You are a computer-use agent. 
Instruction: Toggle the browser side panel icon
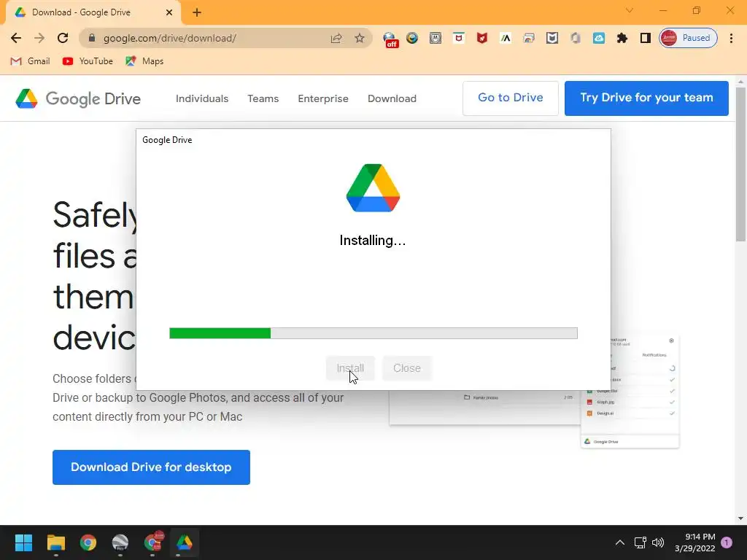click(x=645, y=38)
